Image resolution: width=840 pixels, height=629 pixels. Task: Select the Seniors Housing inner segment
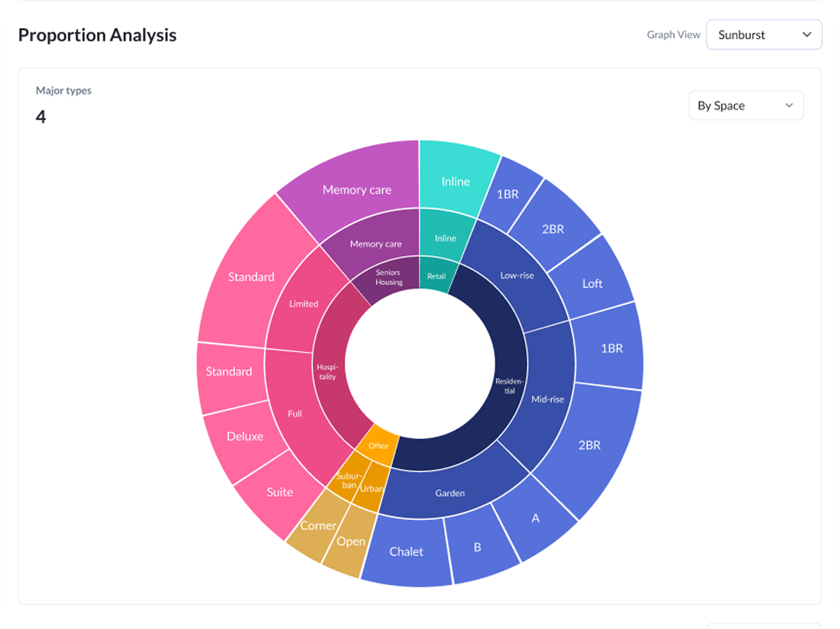tap(388, 278)
